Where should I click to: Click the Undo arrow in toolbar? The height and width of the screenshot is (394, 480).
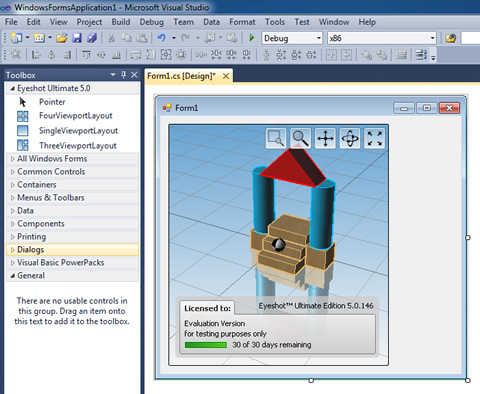(x=161, y=38)
